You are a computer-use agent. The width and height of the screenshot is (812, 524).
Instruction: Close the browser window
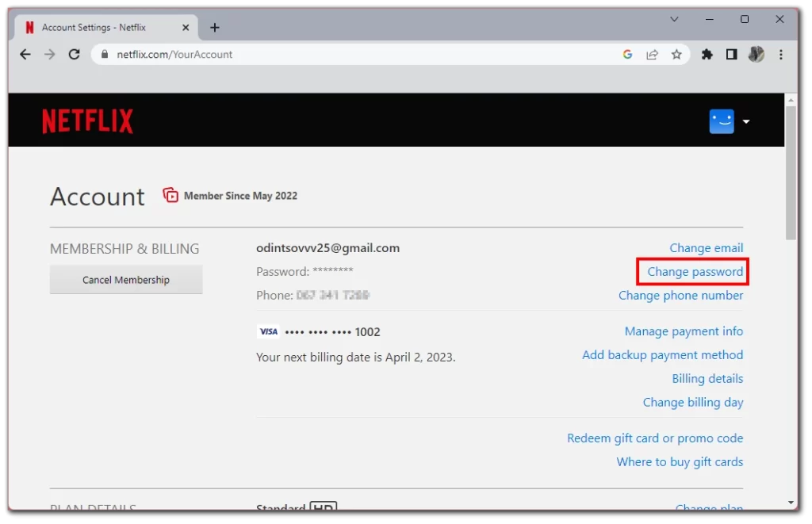779,19
